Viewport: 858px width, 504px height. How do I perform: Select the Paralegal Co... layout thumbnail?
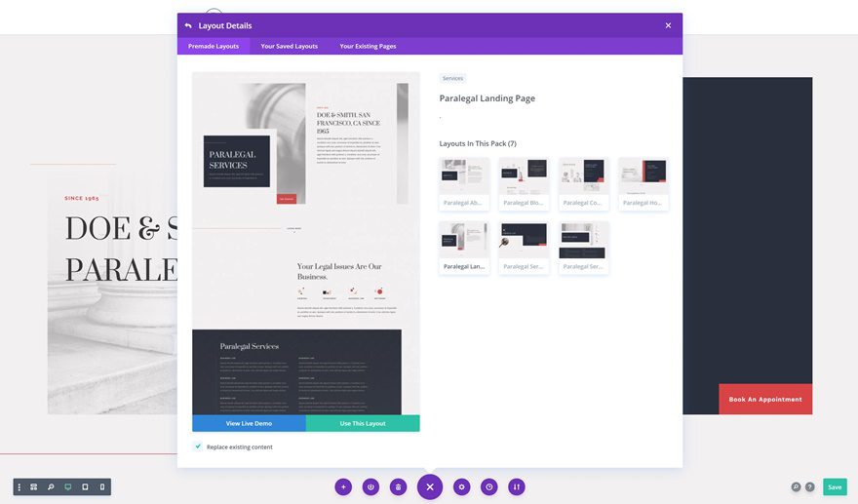[583, 183]
